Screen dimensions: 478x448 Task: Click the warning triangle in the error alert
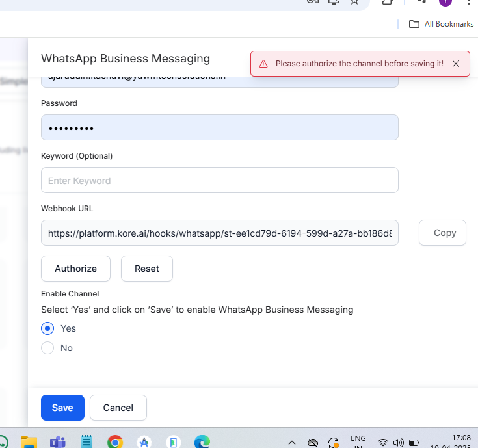(263, 64)
